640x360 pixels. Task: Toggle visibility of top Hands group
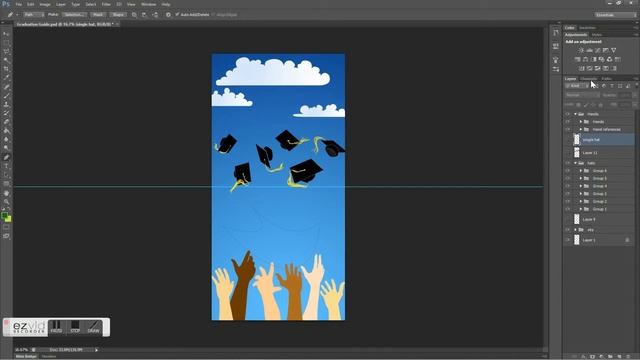(x=567, y=114)
